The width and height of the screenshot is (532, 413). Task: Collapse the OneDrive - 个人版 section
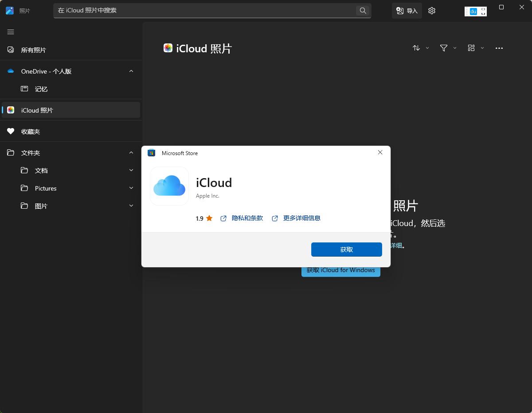[131, 71]
